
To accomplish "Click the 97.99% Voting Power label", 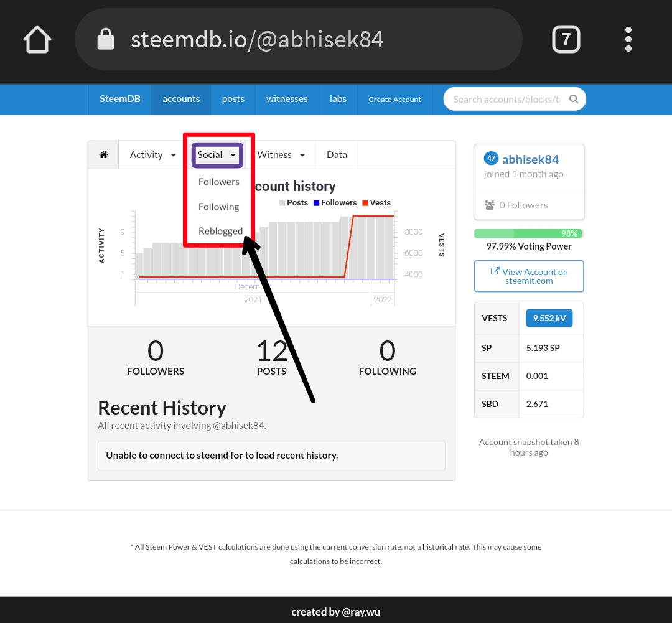I will (529, 246).
